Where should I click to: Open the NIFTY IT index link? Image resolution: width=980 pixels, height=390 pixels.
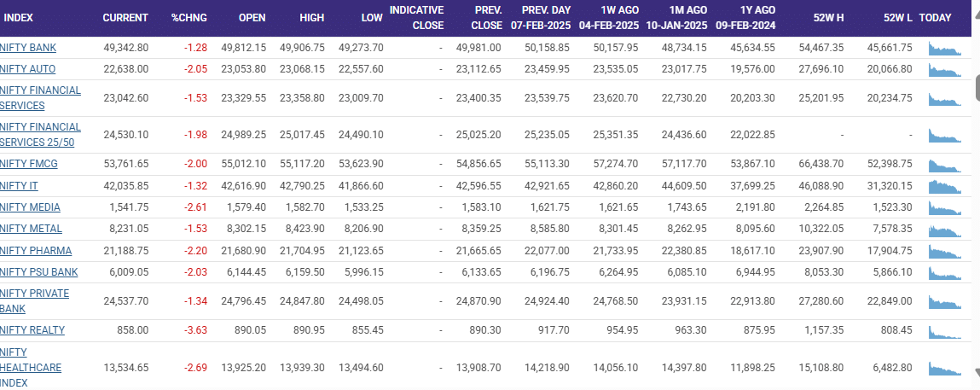[20, 186]
